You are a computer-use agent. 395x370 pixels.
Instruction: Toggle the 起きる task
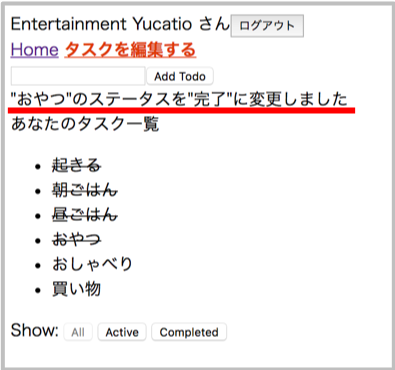(76, 165)
